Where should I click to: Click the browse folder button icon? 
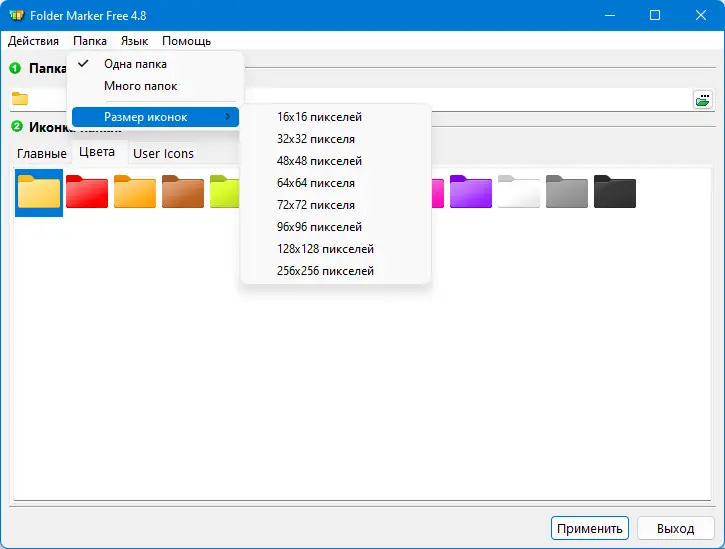pos(703,99)
